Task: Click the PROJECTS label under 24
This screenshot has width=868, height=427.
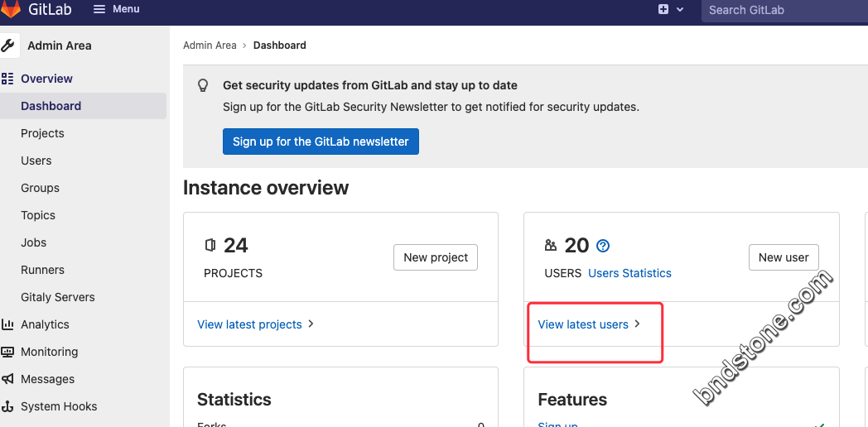Action: coord(233,273)
